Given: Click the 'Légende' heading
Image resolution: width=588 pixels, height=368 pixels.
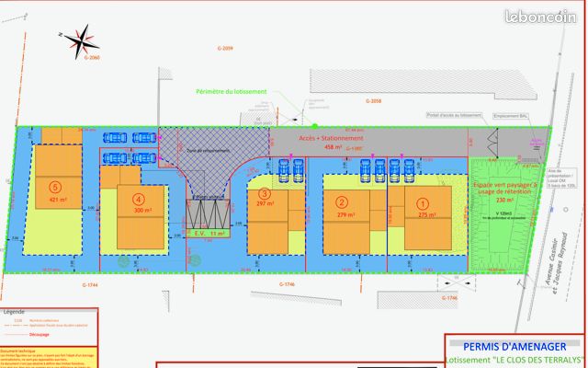Looking at the screenshot, I should pyautogui.click(x=14, y=312).
